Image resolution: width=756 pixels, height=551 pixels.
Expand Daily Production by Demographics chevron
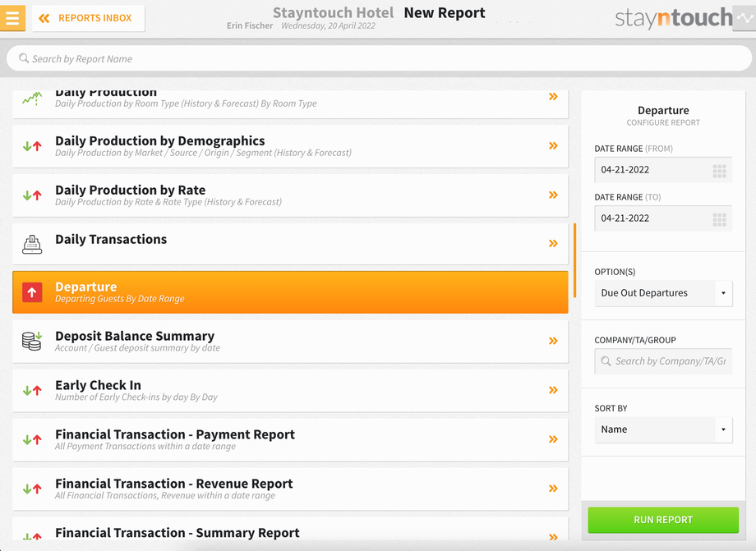pos(553,145)
